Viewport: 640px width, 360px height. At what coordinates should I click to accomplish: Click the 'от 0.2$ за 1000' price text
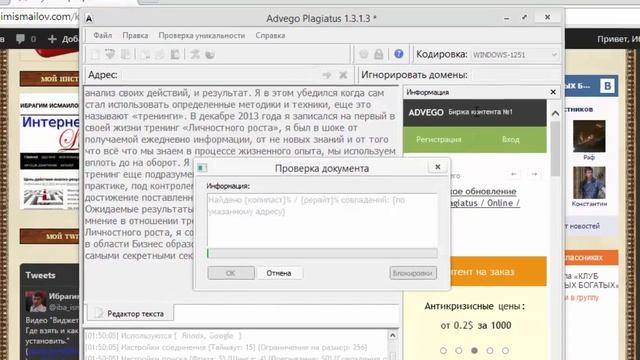tap(476, 325)
